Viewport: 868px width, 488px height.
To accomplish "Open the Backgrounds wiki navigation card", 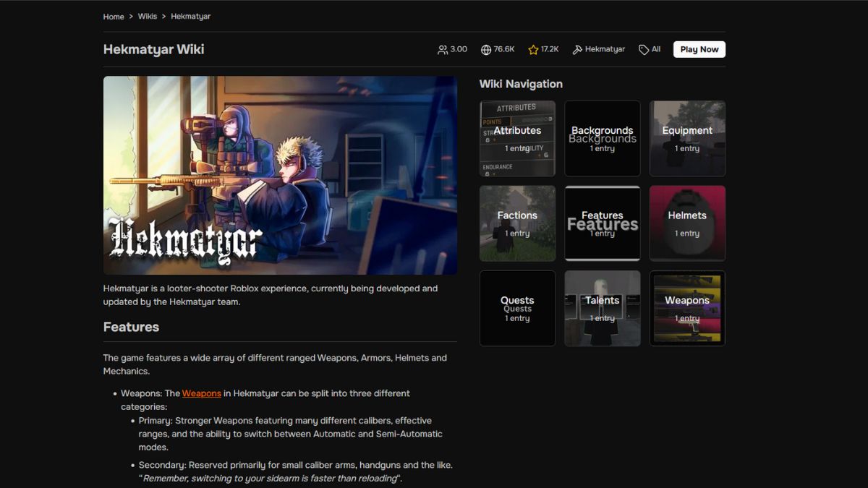I will pos(603,138).
